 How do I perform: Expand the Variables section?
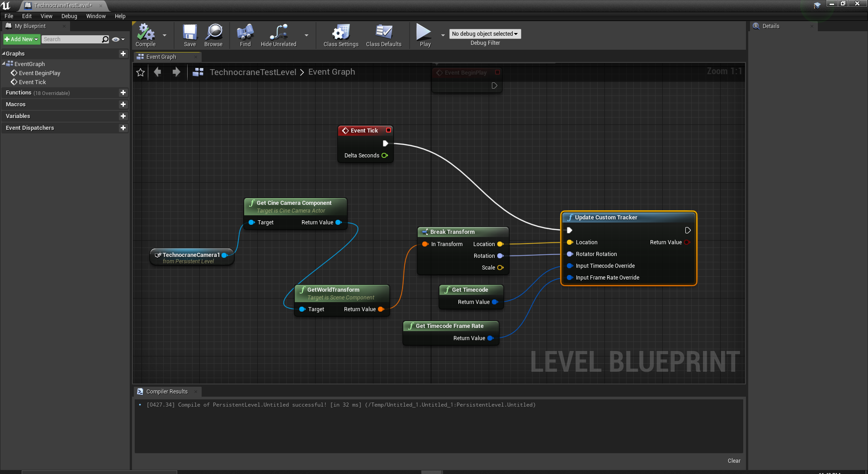(x=18, y=116)
